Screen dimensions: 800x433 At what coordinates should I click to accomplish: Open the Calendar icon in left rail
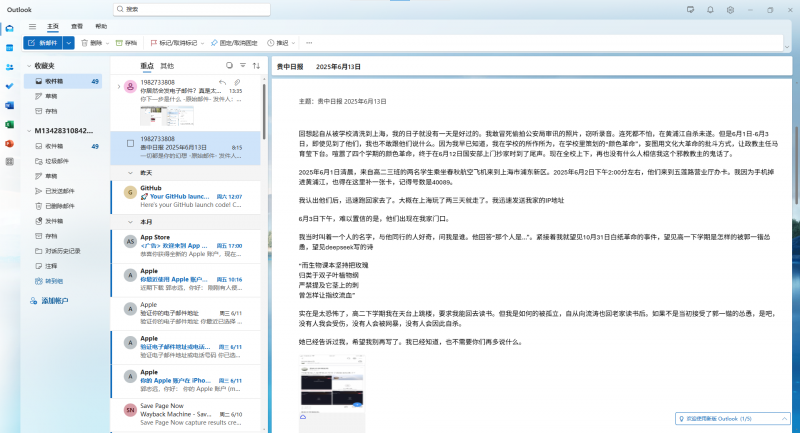point(9,48)
